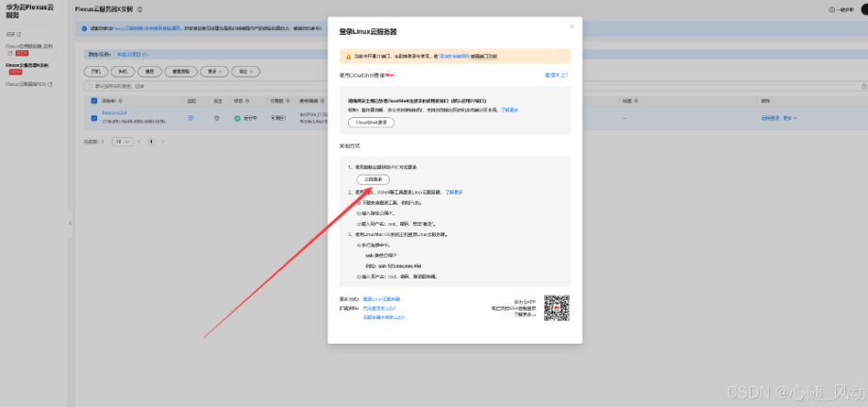This screenshot has width=868, height=407.
Task: Click the warning triangle icon in the orange banner
Action: click(x=348, y=57)
